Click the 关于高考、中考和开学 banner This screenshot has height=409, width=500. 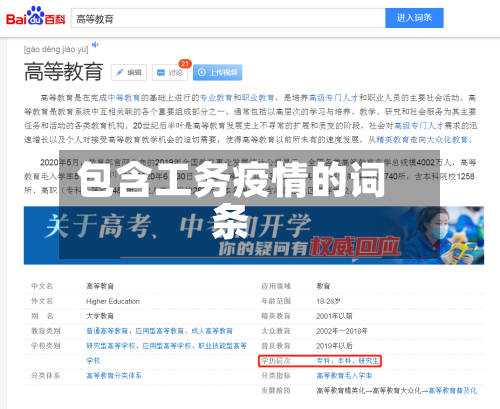pyautogui.click(x=254, y=235)
